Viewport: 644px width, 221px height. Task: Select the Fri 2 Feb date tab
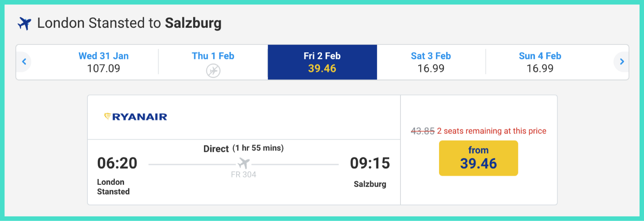point(322,62)
